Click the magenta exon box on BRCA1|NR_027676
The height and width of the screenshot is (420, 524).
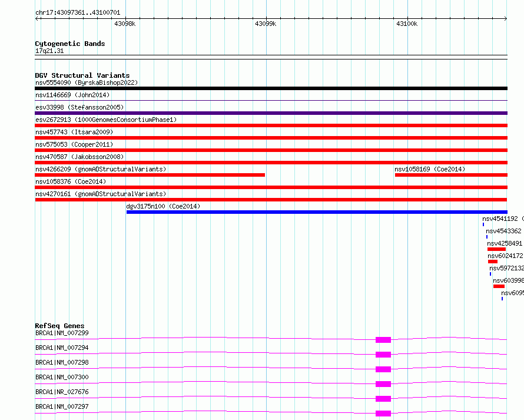pyautogui.click(x=383, y=399)
